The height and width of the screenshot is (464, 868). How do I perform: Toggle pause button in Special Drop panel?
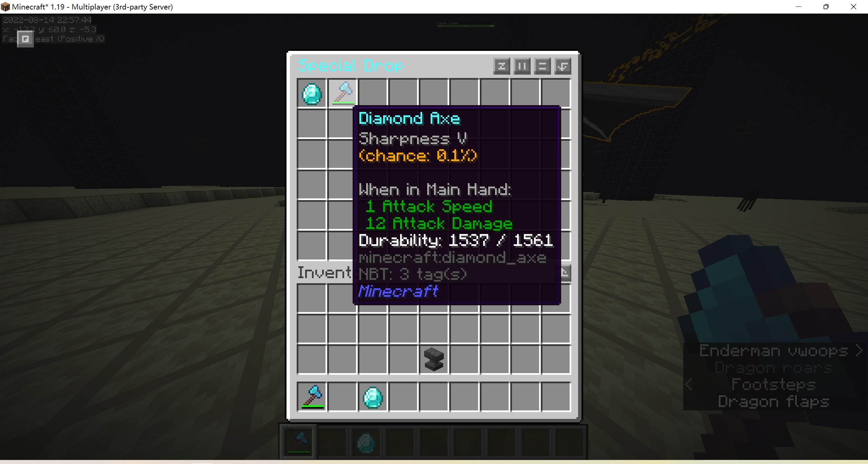(x=522, y=65)
